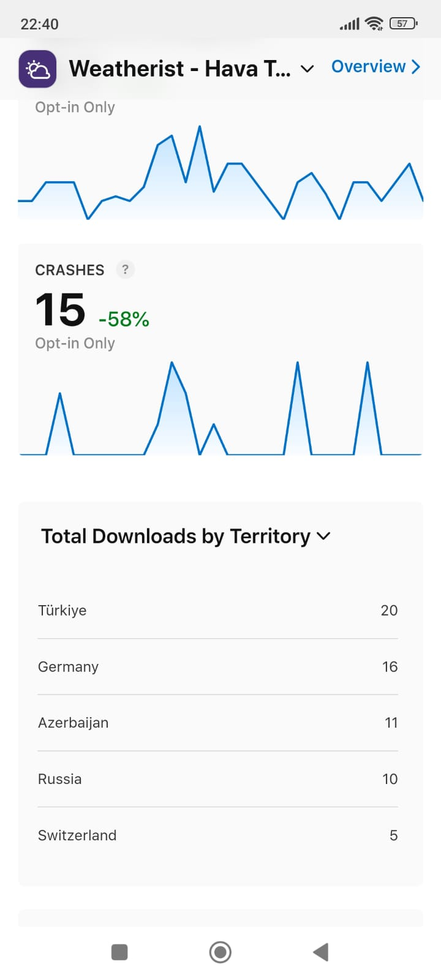Select the Türkiye territory row
The image size is (441, 980).
click(217, 610)
